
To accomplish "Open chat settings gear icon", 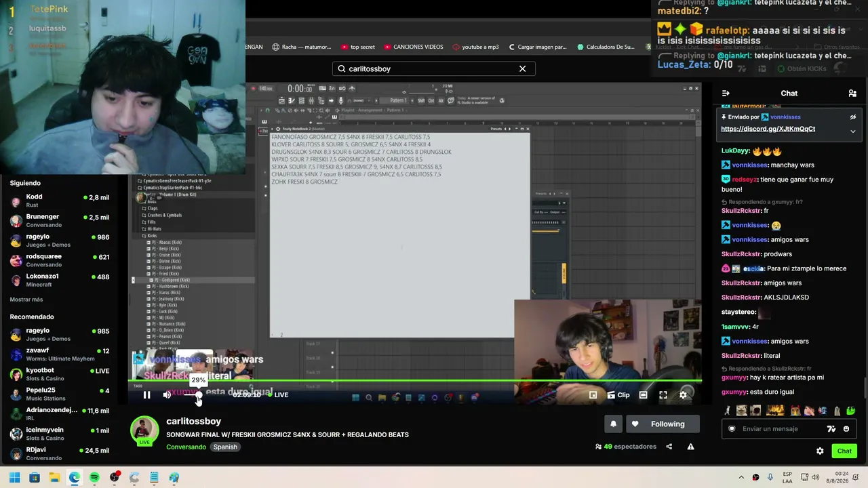I will tap(820, 451).
